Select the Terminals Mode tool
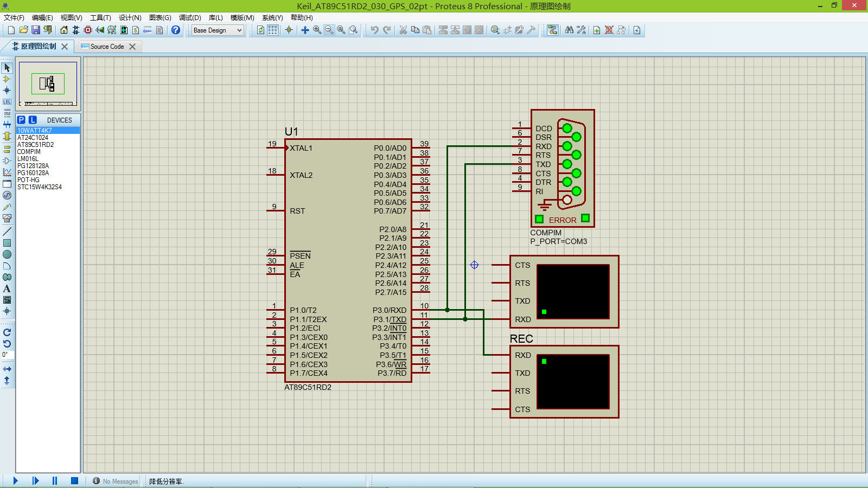 tap(7, 149)
